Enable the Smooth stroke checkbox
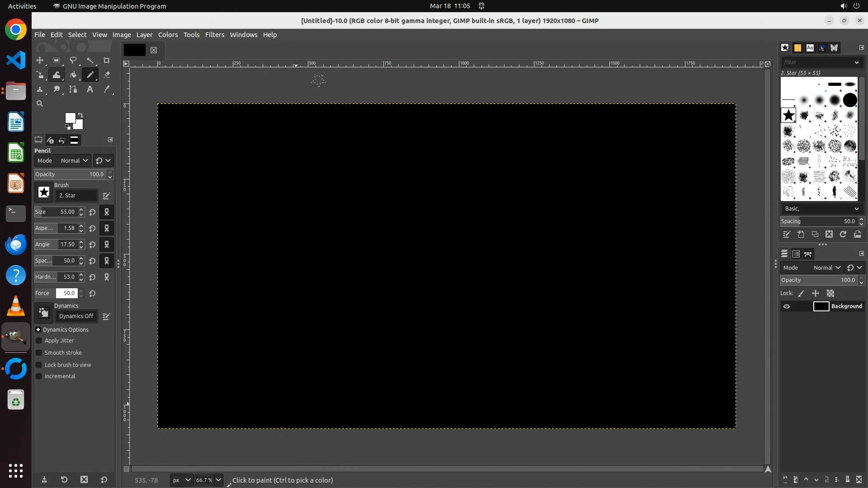Viewport: 868px width, 488px height. click(x=39, y=353)
